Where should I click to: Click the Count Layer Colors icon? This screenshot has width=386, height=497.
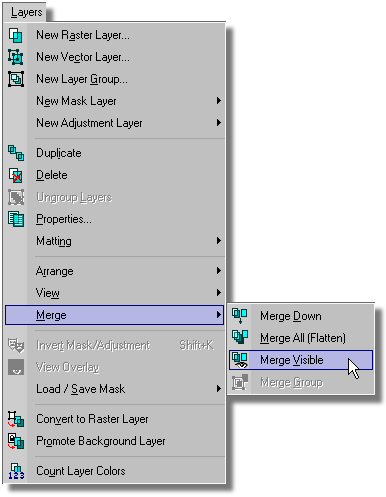click(16, 471)
